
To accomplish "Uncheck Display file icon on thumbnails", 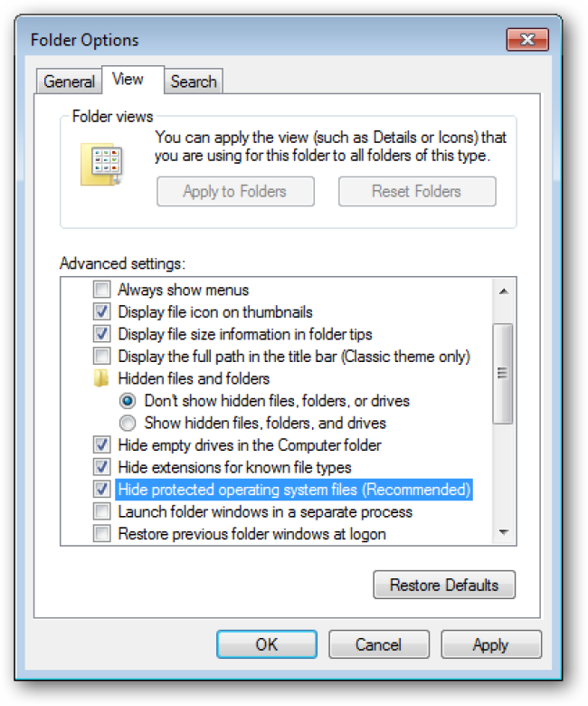I will [x=101, y=311].
